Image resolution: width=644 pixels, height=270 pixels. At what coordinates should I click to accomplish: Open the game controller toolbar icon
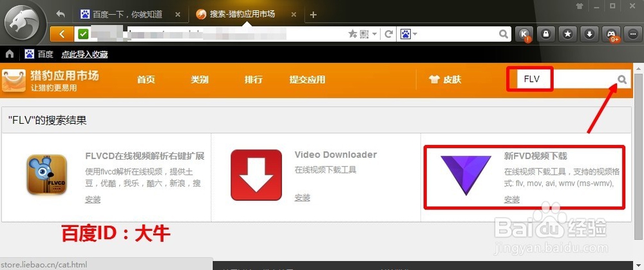tap(611, 35)
